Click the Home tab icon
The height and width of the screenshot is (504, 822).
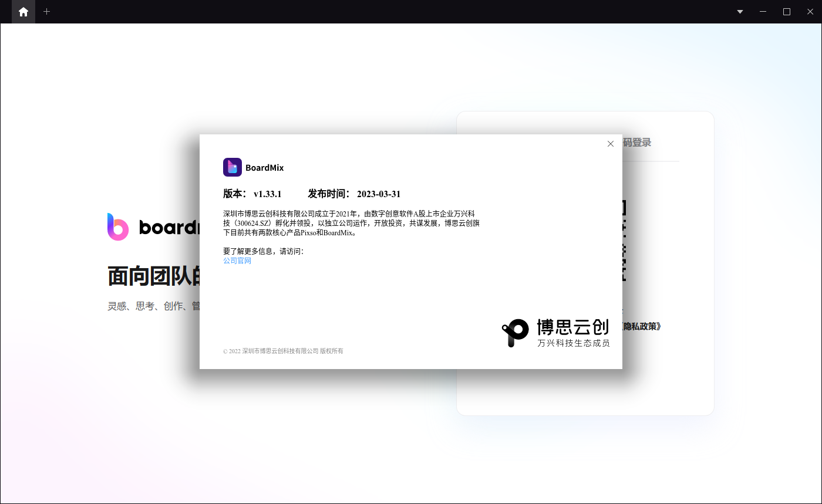pyautogui.click(x=23, y=12)
